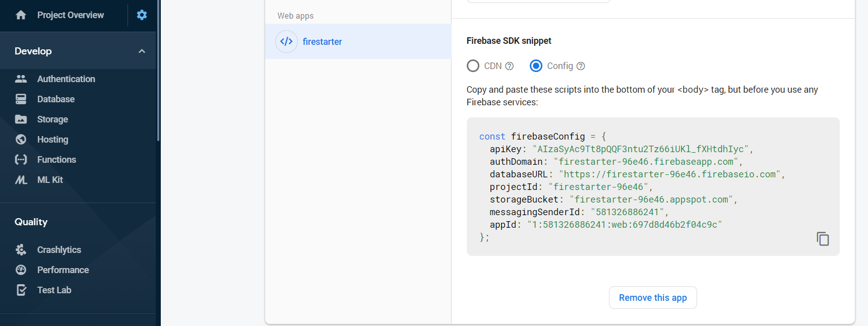868x326 pixels.
Task: Click Remove this app button
Action: point(653,298)
